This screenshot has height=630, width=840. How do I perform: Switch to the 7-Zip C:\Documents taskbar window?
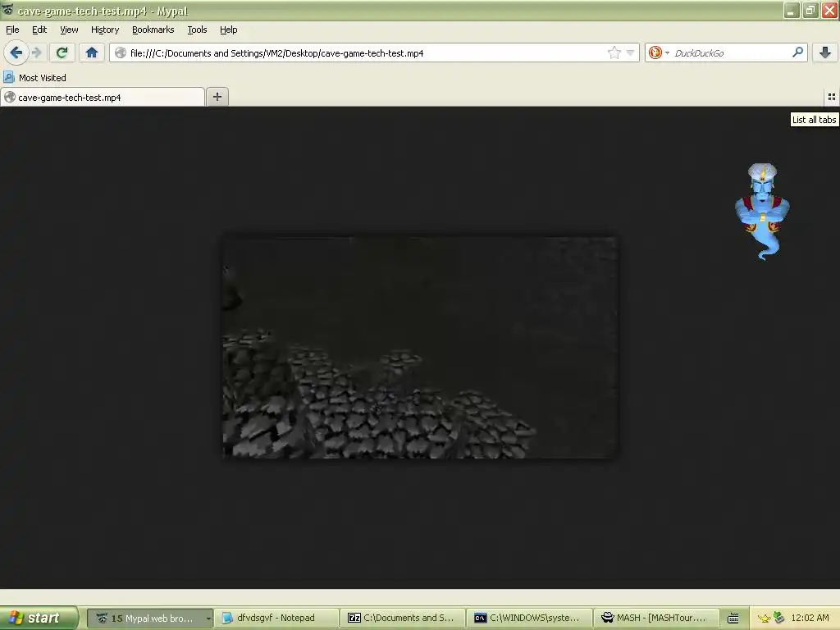point(403,618)
